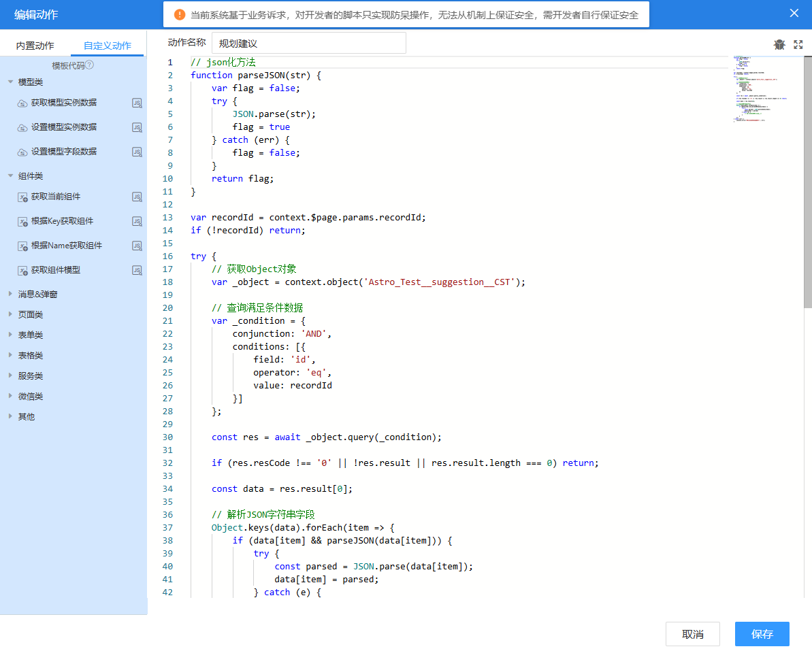Toggle fullscreen editor icon

798,44
